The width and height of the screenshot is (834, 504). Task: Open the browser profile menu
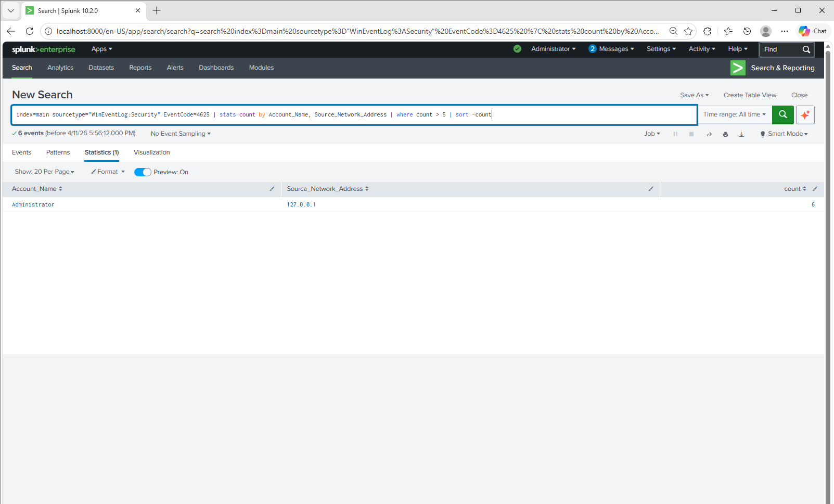(x=766, y=31)
